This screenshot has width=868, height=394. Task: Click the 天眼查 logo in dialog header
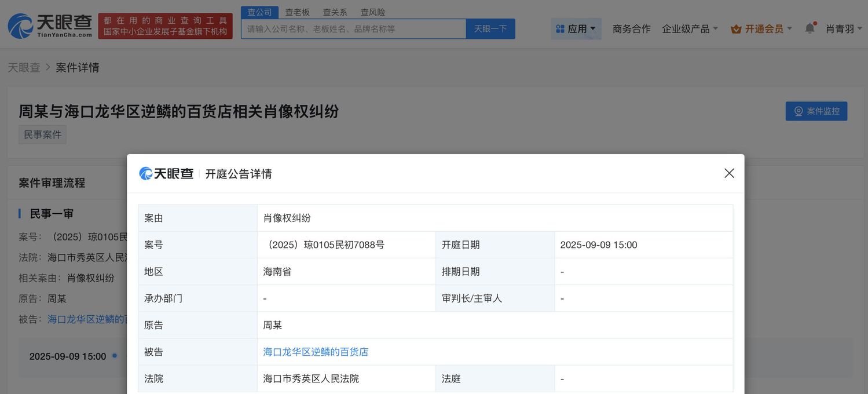coord(166,173)
